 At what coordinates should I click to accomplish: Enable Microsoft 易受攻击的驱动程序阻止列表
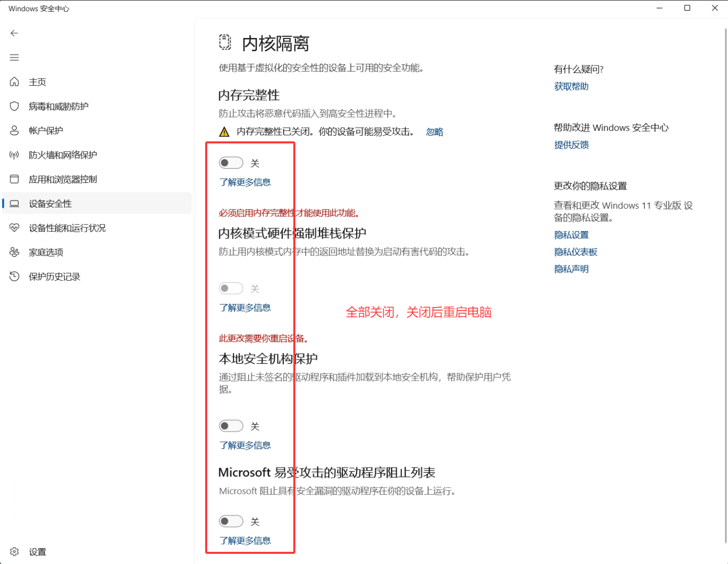pyautogui.click(x=231, y=521)
